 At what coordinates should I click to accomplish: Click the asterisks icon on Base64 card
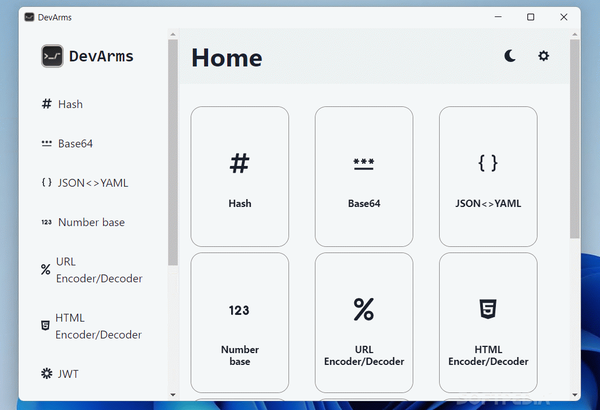[364, 163]
